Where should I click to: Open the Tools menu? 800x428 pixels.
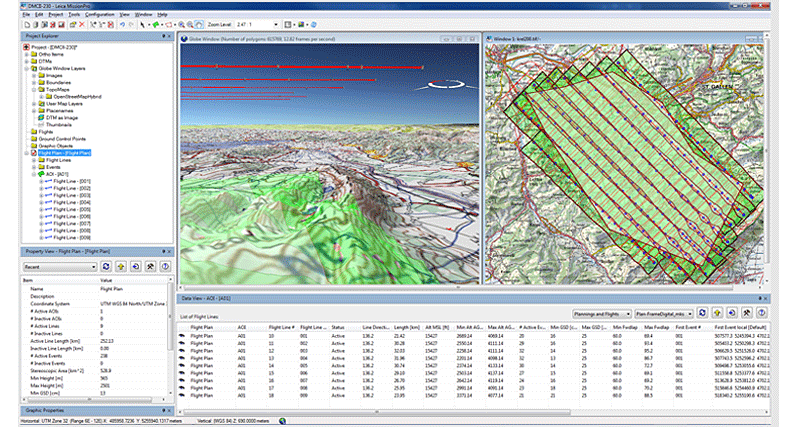click(74, 15)
